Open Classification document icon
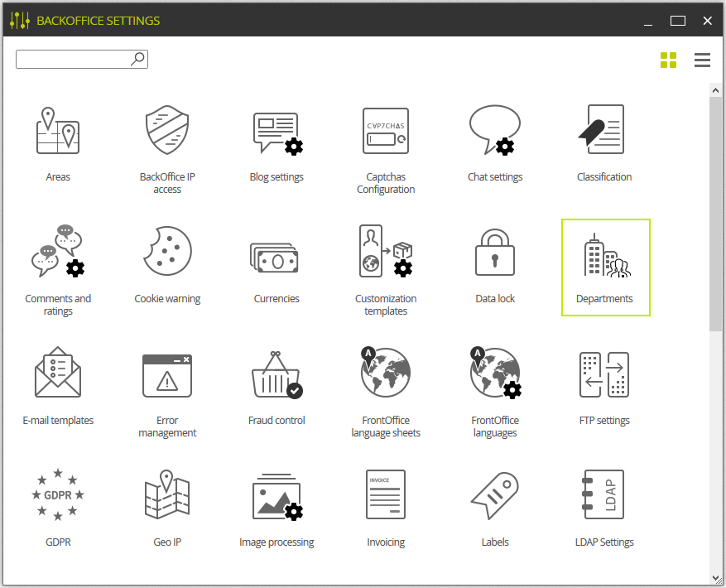The height and width of the screenshot is (588, 726). click(602, 129)
